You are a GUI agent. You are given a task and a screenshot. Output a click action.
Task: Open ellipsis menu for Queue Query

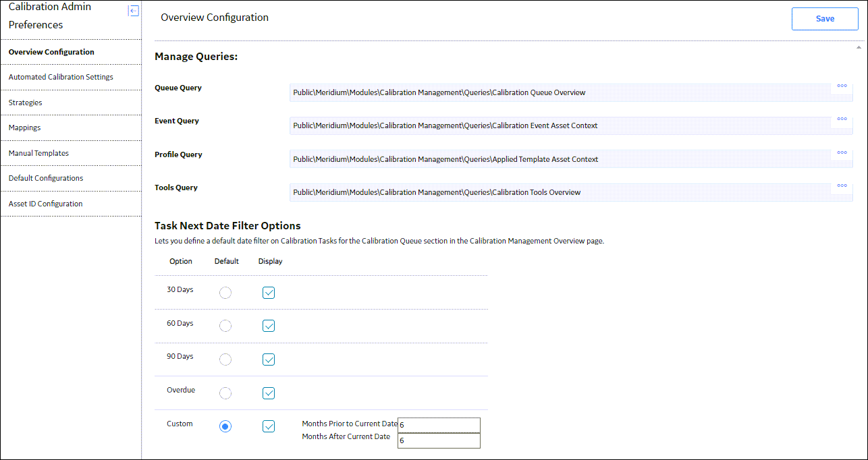(x=842, y=86)
